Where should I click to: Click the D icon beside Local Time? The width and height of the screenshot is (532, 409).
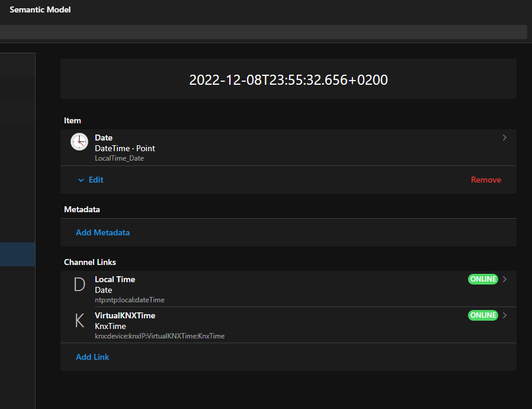point(79,285)
